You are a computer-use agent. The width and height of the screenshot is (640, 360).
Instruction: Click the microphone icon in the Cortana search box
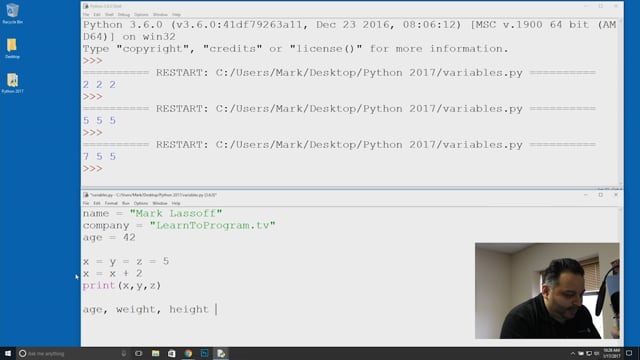(x=124, y=353)
